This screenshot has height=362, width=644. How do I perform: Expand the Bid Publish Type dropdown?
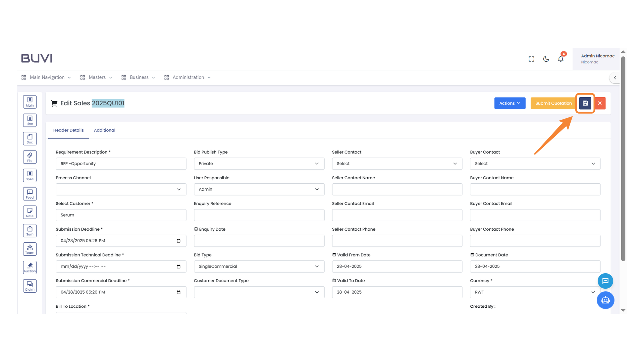pyautogui.click(x=259, y=164)
